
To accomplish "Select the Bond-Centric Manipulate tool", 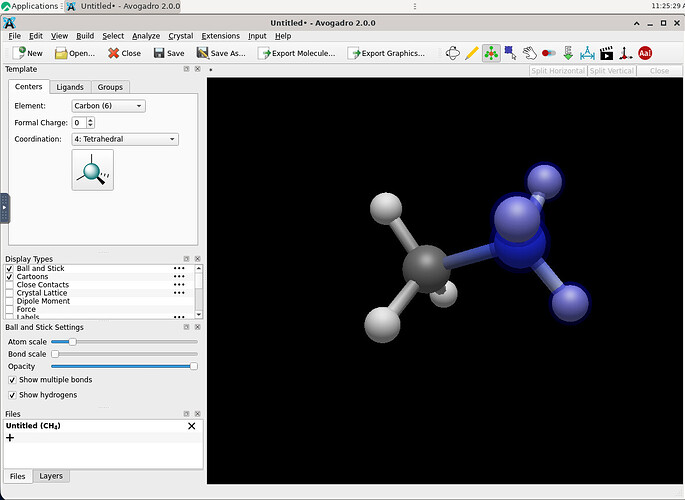I will tap(549, 53).
